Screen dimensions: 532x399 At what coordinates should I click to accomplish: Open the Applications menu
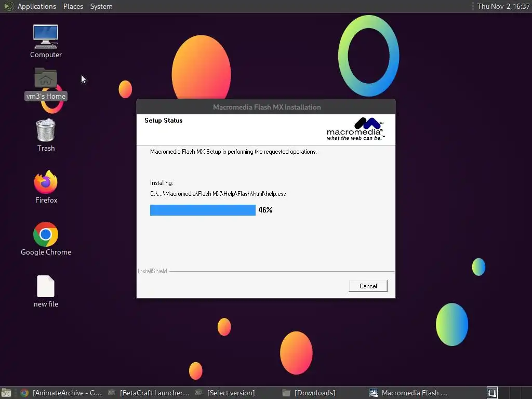(37, 6)
